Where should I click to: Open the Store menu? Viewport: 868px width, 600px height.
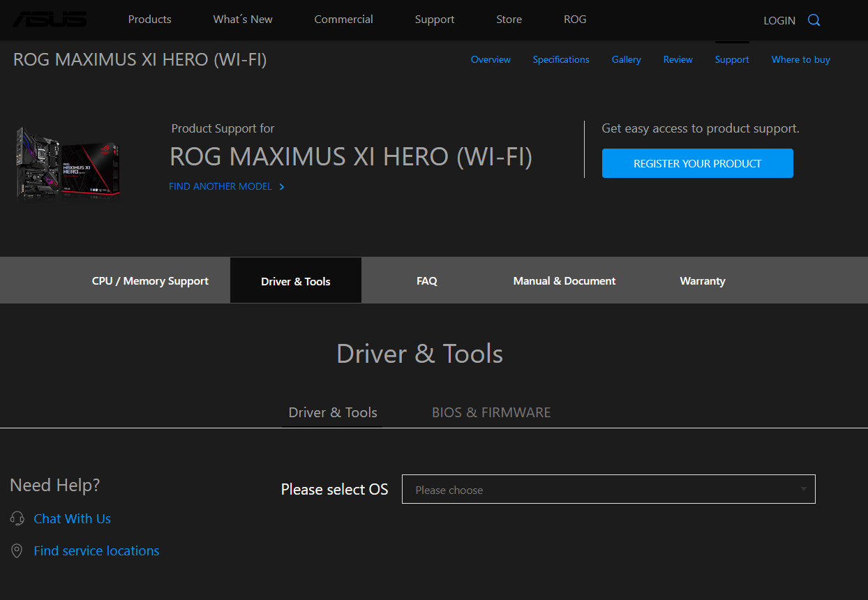point(509,20)
